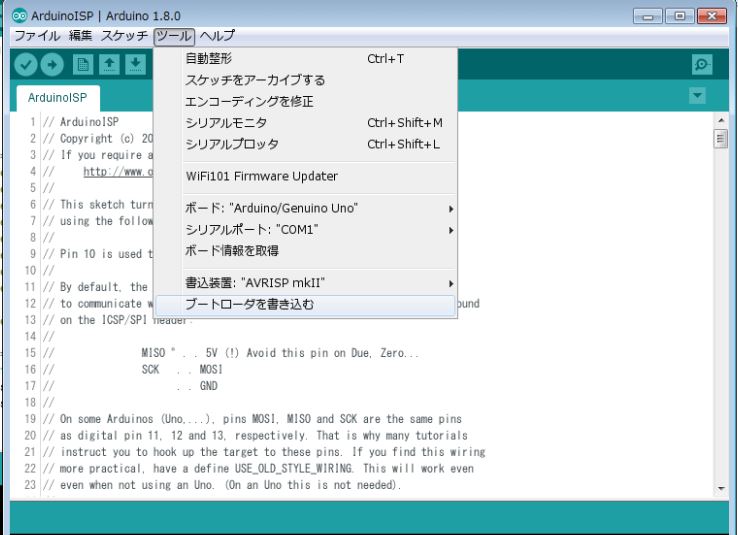The width and height of the screenshot is (738, 535).
Task: Click the Open sketch toolbar icon
Action: (110, 64)
